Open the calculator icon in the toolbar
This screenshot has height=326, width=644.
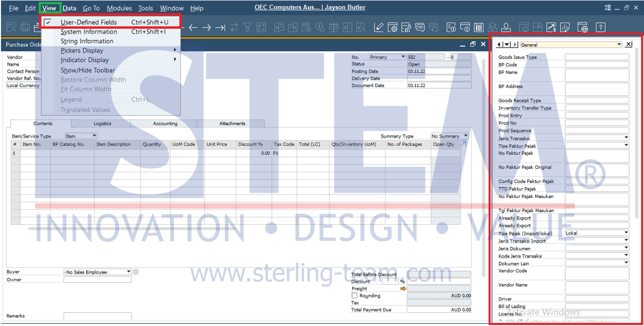coord(479,27)
